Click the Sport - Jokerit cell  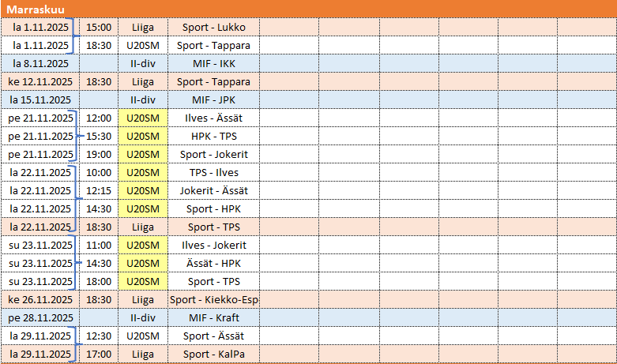click(213, 154)
